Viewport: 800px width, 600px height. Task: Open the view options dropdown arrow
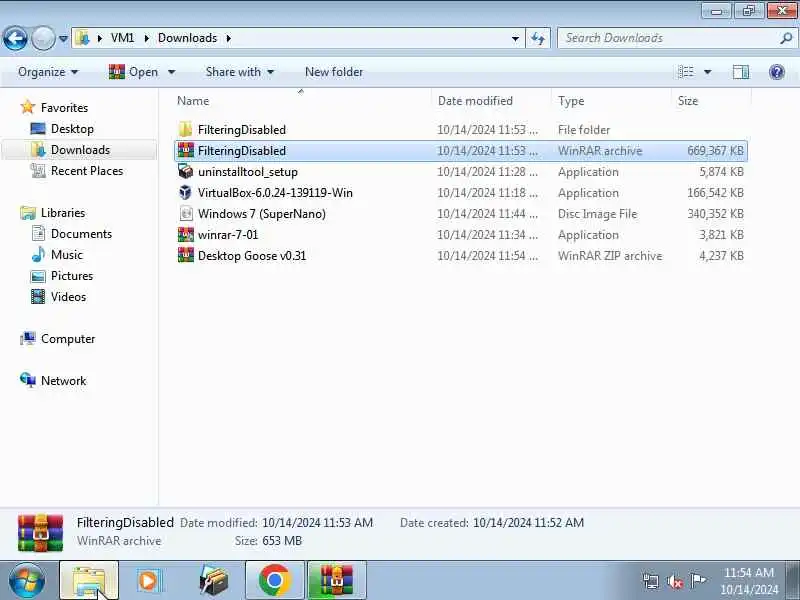[x=708, y=72]
